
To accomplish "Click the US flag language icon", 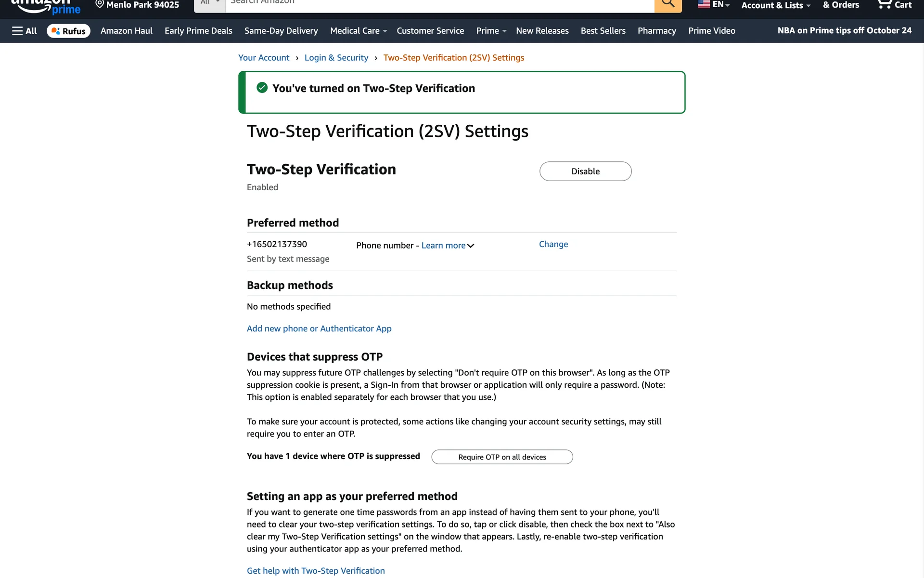I will click(x=704, y=4).
